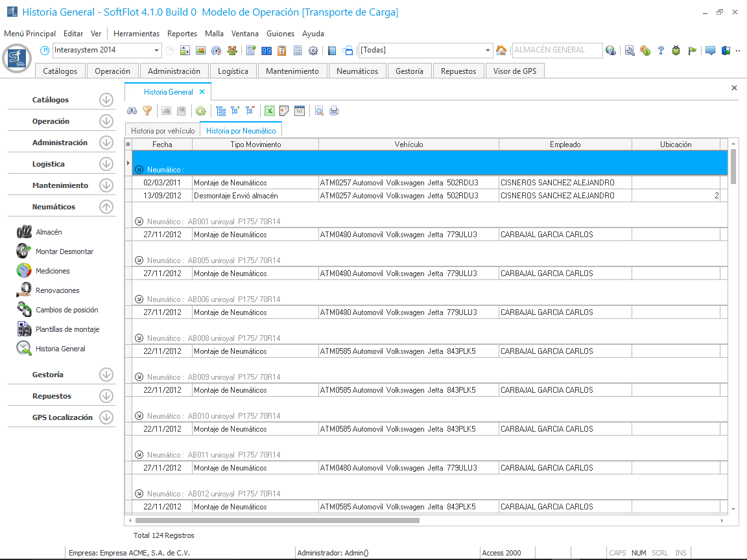Click the funnel filter icon

tap(147, 111)
